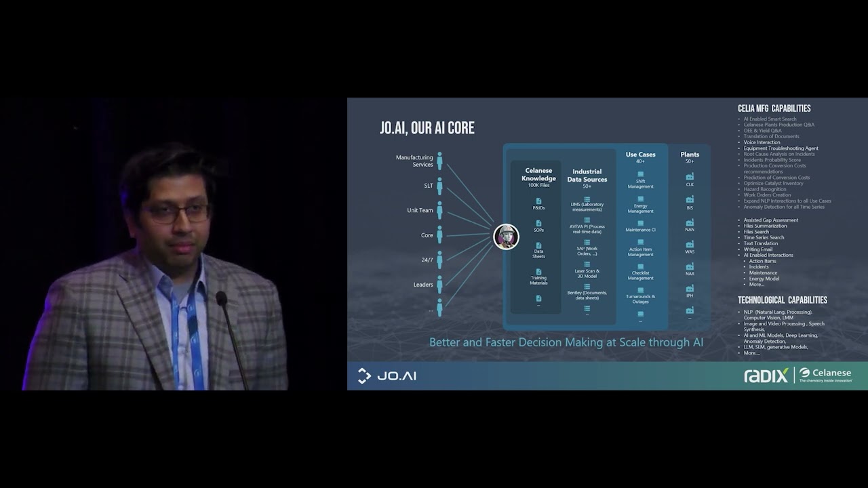Viewport: 868px width, 488px height.
Task: Click the database icon above Laser Scan
Action: 587,265
